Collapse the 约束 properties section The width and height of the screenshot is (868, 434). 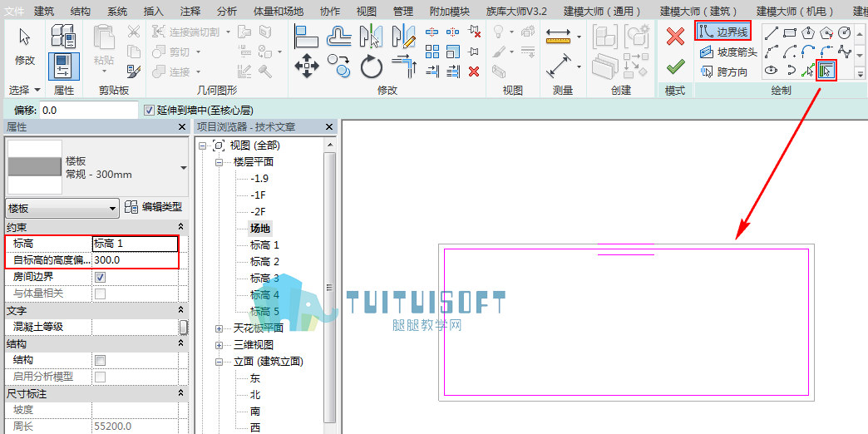(180, 227)
